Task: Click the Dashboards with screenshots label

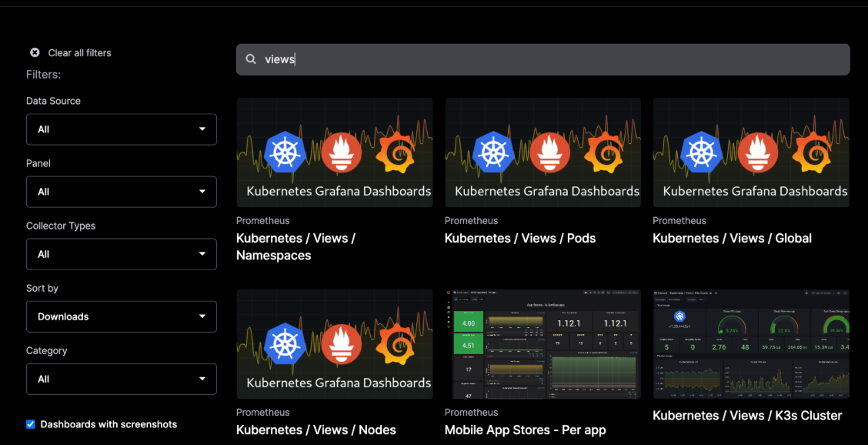Action: click(109, 424)
